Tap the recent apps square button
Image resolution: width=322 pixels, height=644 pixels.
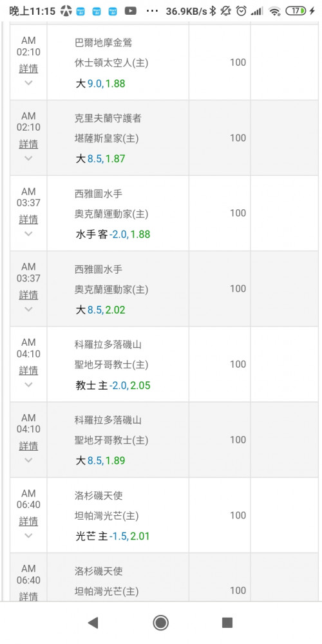tap(227, 623)
